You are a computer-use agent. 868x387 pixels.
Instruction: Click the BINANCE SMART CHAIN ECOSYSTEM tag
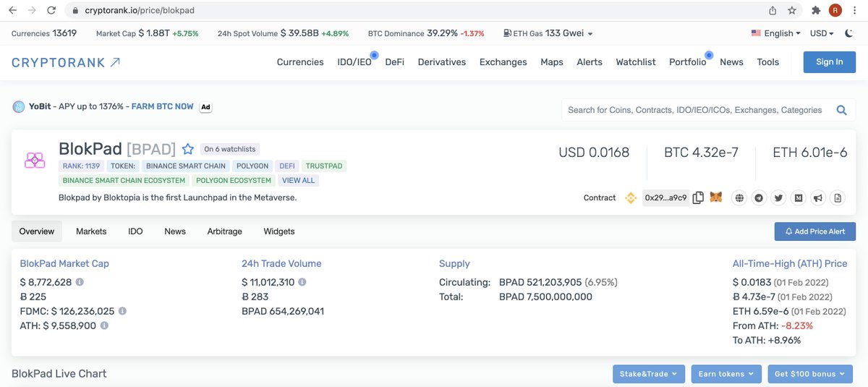pyautogui.click(x=124, y=180)
